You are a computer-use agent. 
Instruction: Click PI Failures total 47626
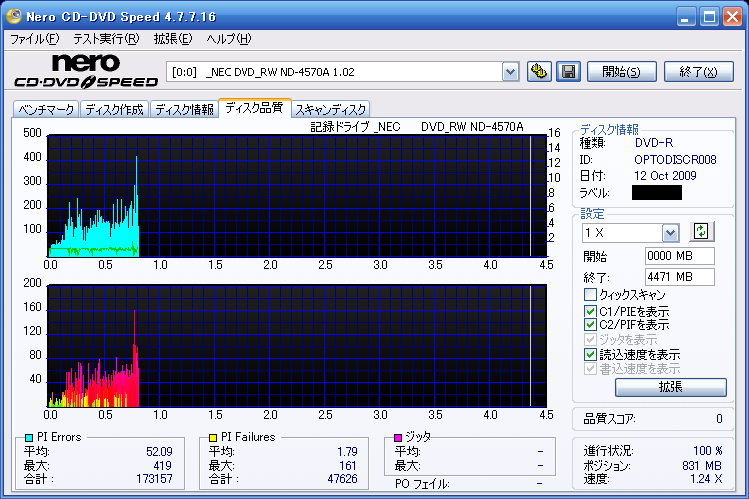coord(342,478)
